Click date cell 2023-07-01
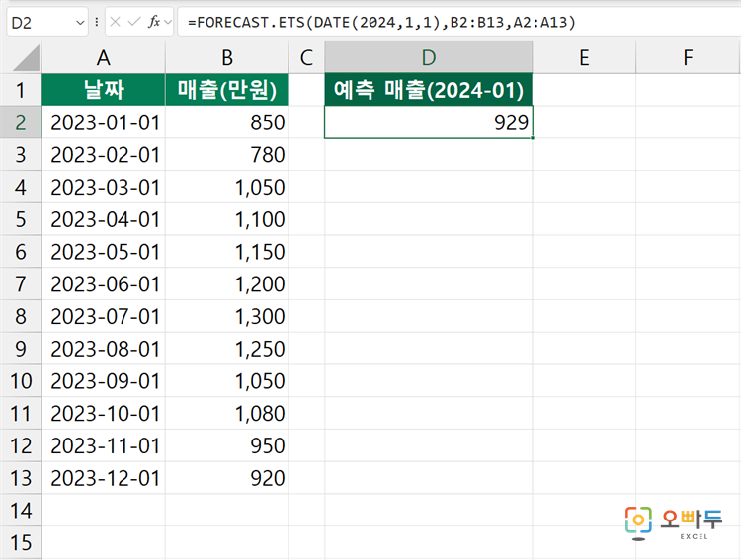The width and height of the screenshot is (741, 560). [104, 316]
